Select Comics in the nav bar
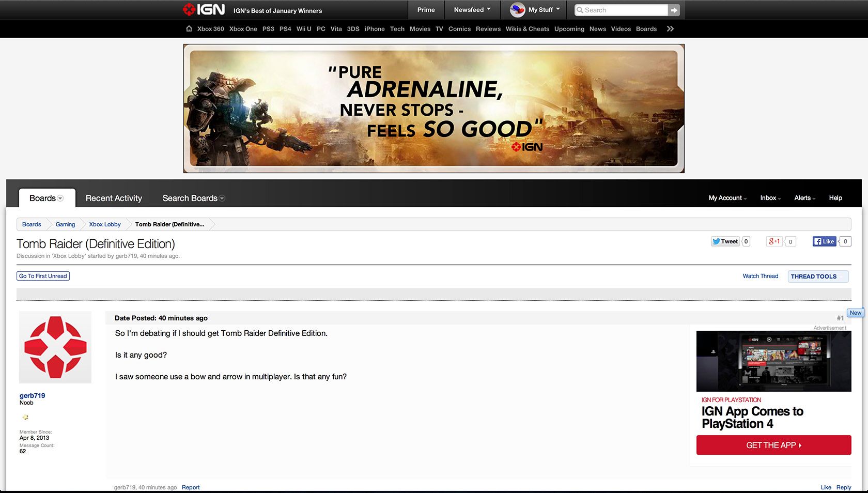This screenshot has width=868, height=493. [x=459, y=29]
